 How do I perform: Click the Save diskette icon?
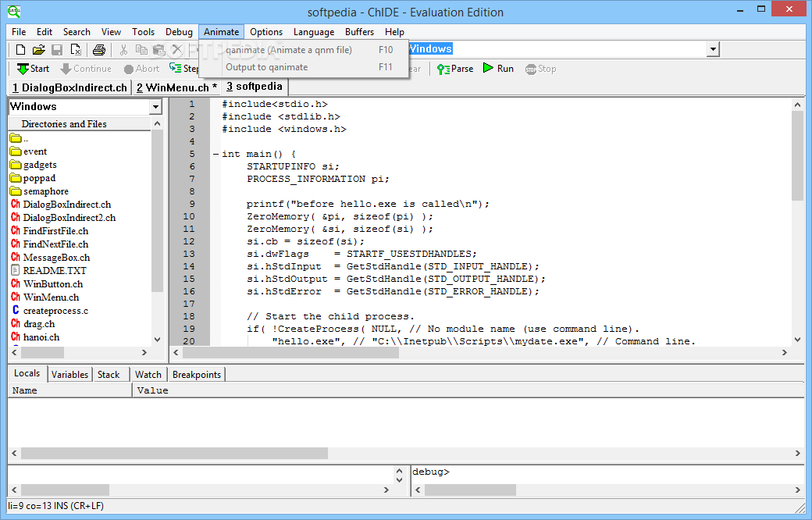click(x=57, y=50)
